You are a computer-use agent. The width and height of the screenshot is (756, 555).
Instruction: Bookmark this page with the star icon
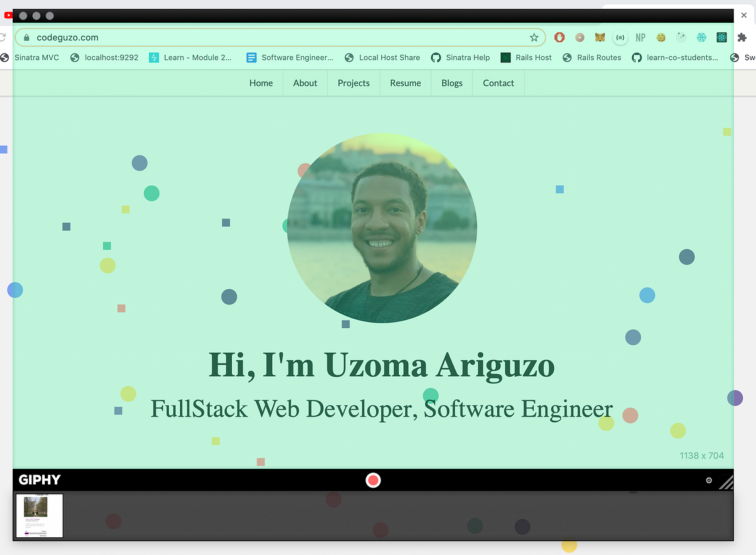point(534,37)
